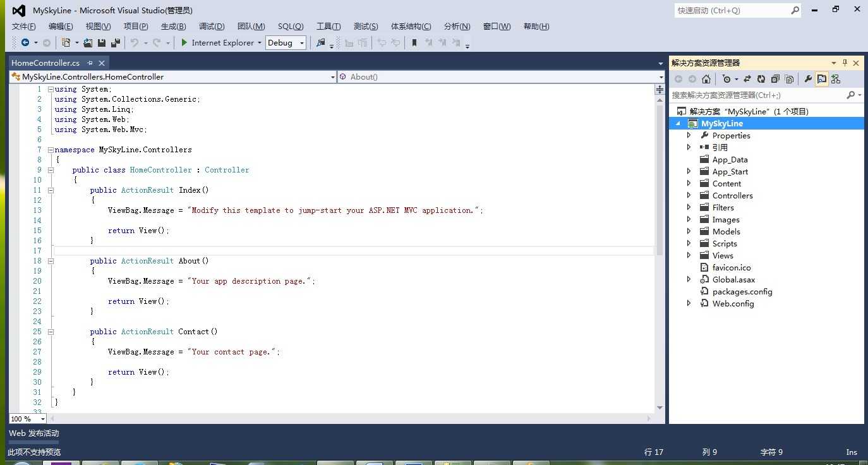The height and width of the screenshot is (465, 868).
Task: Open the Web 发布活动 panel tab
Action: click(33, 433)
